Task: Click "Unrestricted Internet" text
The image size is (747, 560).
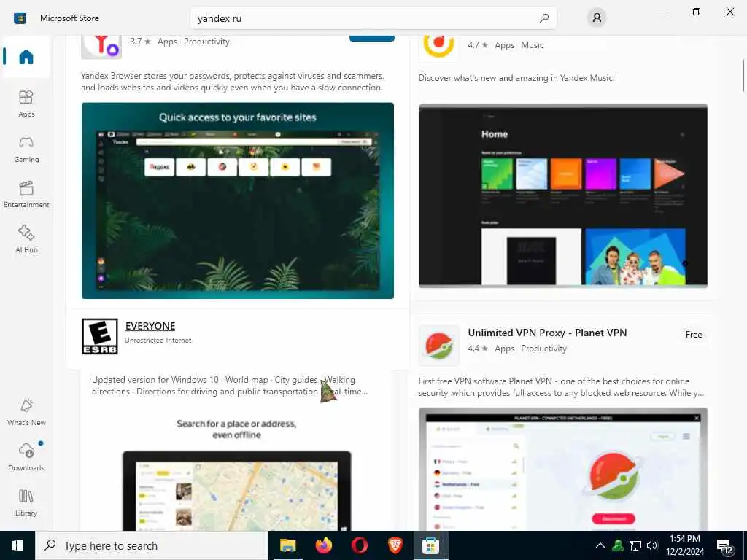Action: (x=158, y=340)
